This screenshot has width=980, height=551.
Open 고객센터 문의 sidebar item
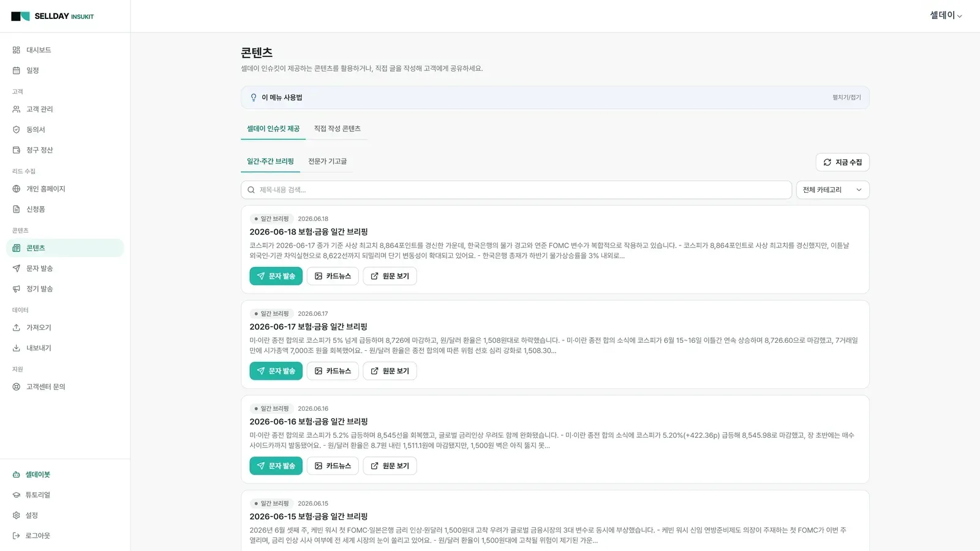pyautogui.click(x=65, y=387)
